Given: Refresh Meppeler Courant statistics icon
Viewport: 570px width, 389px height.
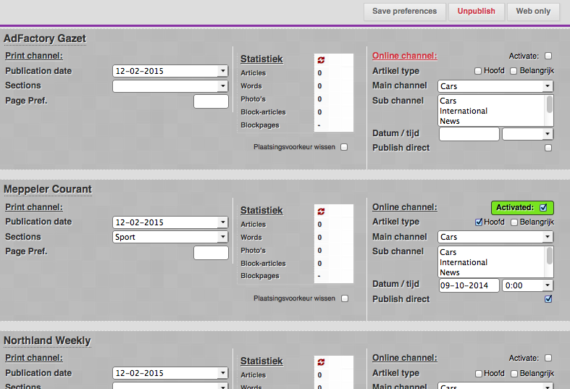Looking at the screenshot, I should click(x=321, y=211).
